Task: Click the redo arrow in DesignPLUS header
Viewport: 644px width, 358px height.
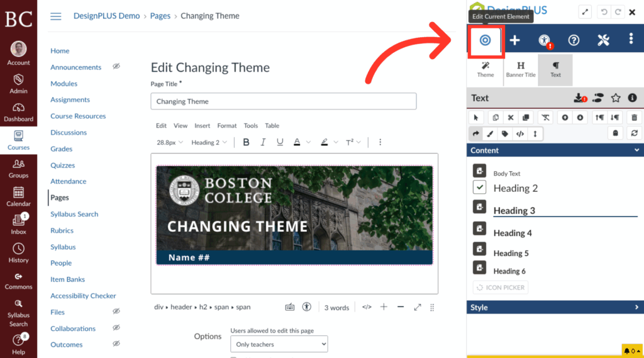Action: 618,12
